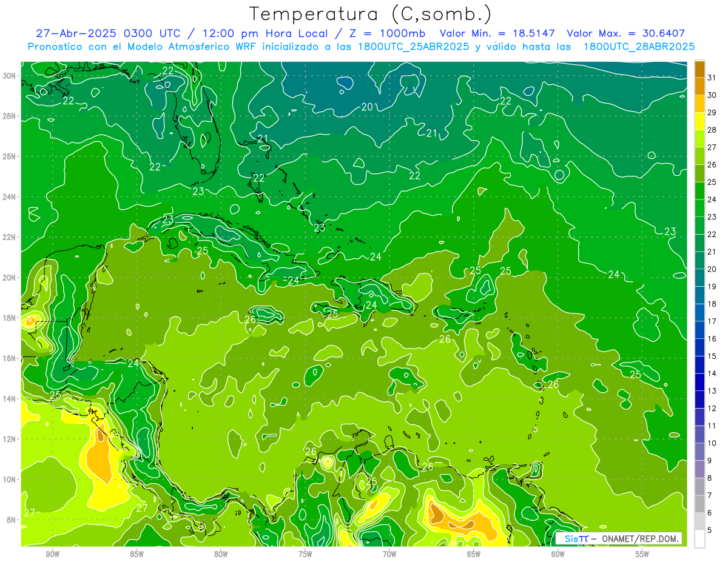Screen dimensions: 728x562
Task: Click the 5 label on the color scale
Action: [710, 530]
